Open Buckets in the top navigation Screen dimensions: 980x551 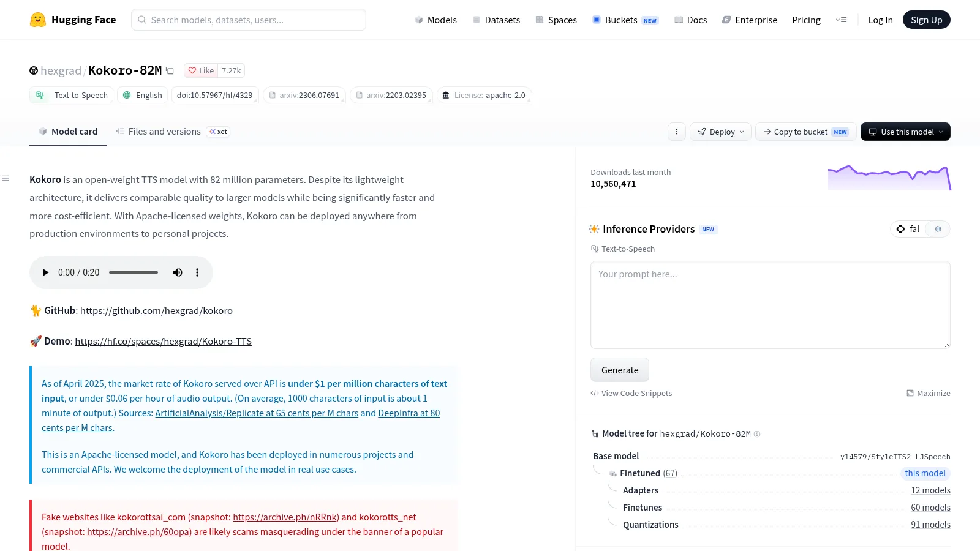coord(625,20)
